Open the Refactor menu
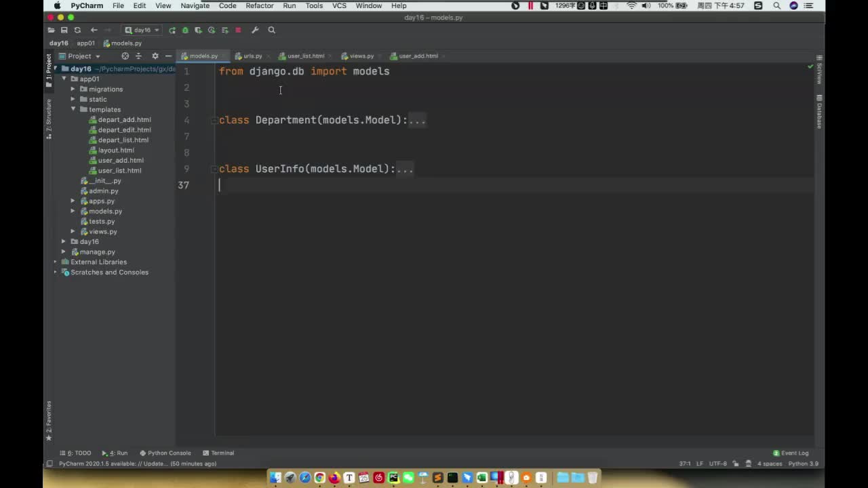Screen dimensions: 868x488 click(x=260, y=5)
